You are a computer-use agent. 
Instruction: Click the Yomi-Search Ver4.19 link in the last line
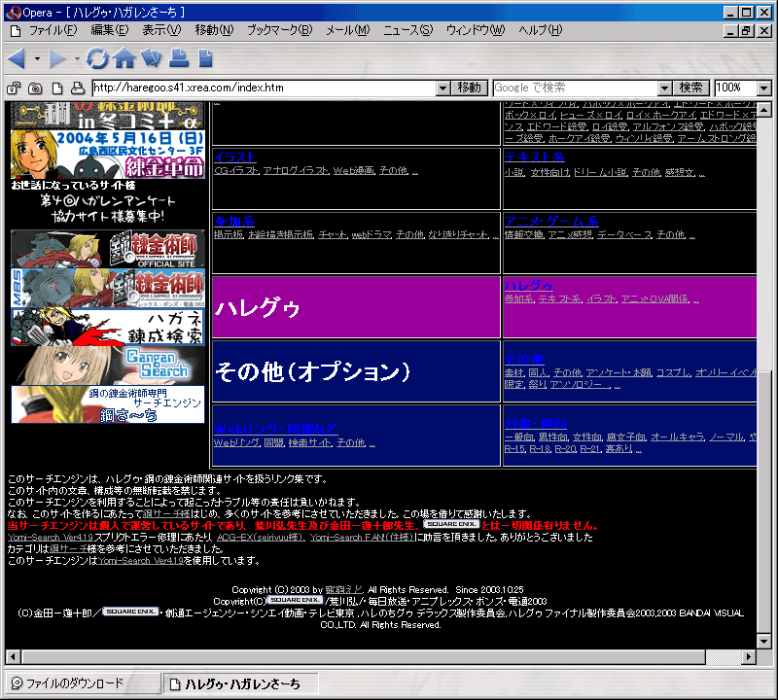pos(141,561)
